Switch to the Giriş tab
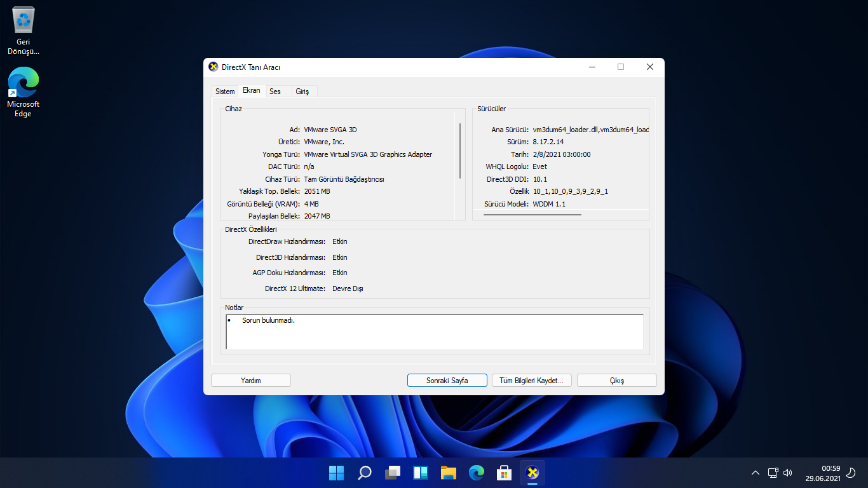 click(302, 91)
